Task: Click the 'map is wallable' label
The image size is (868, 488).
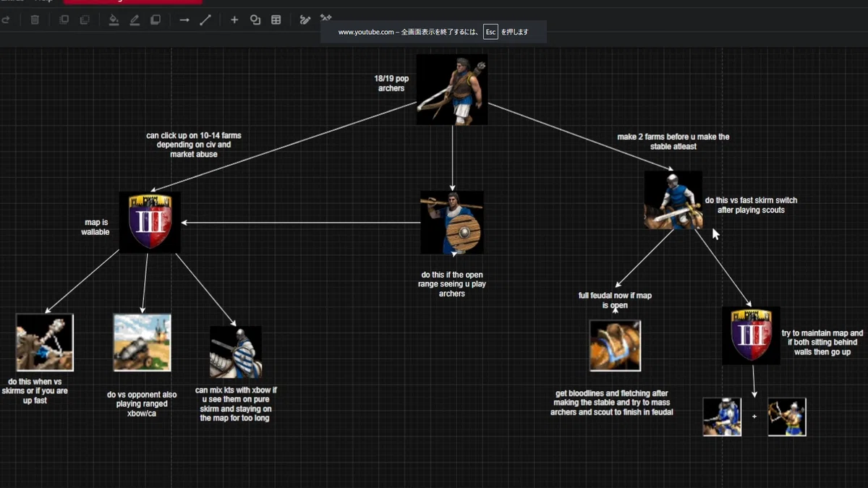Action: pos(95,228)
